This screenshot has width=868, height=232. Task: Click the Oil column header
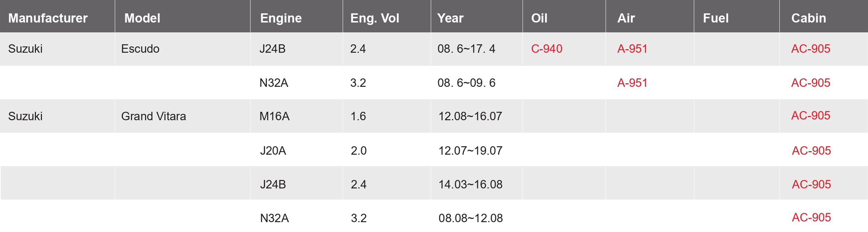539,18
